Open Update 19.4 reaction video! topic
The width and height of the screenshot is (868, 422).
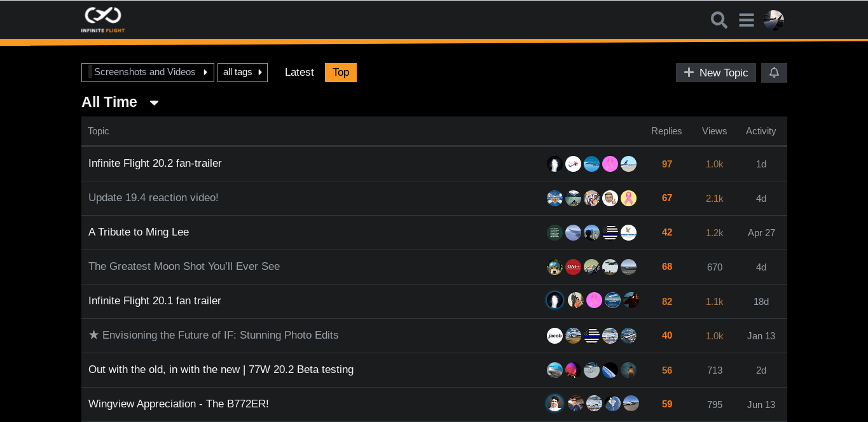(153, 198)
